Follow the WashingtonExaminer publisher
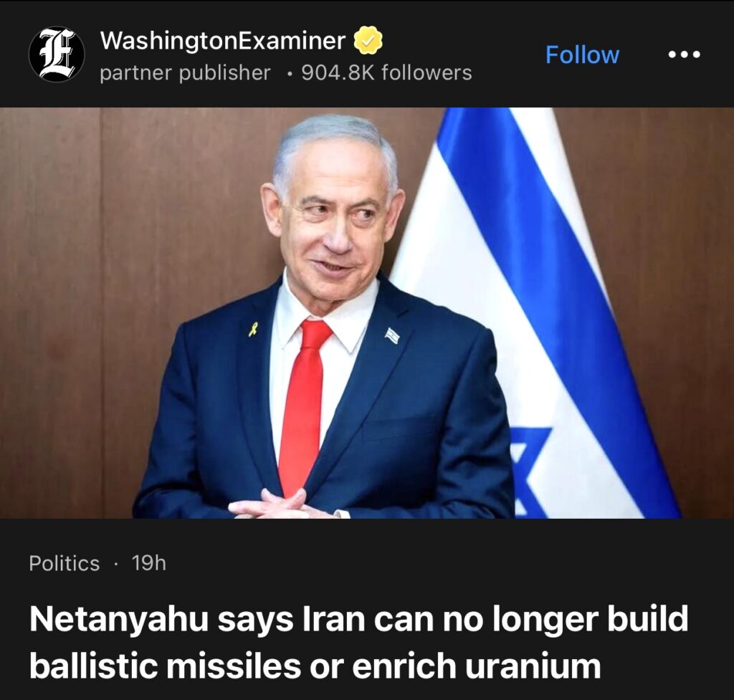The image size is (734, 700). 582,54
